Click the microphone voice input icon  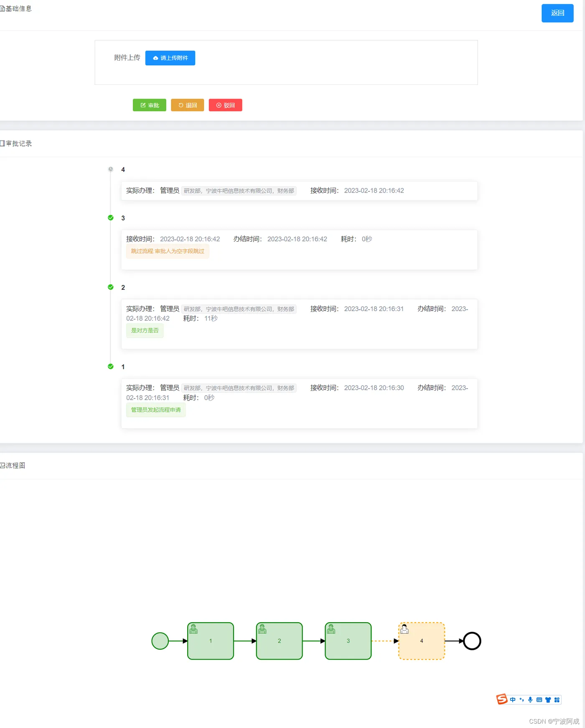click(x=530, y=700)
